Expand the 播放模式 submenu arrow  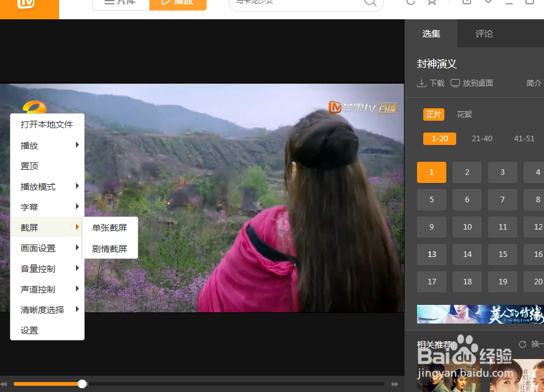point(77,186)
